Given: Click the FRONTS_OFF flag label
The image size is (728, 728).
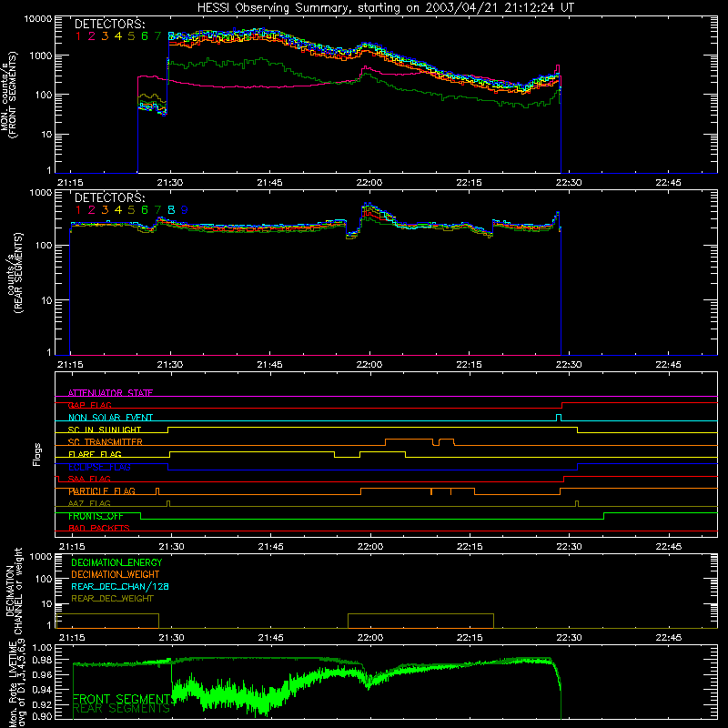Looking at the screenshot, I should [x=96, y=516].
